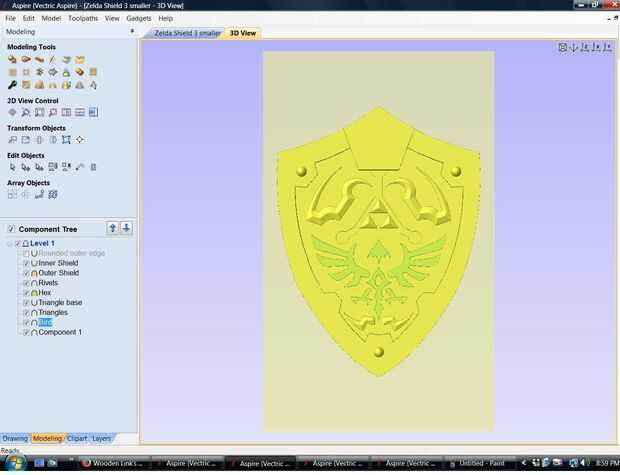Screen dimensions: 620x475
Task: Click the open box import icon in Modeling Tools
Action: click(80, 60)
